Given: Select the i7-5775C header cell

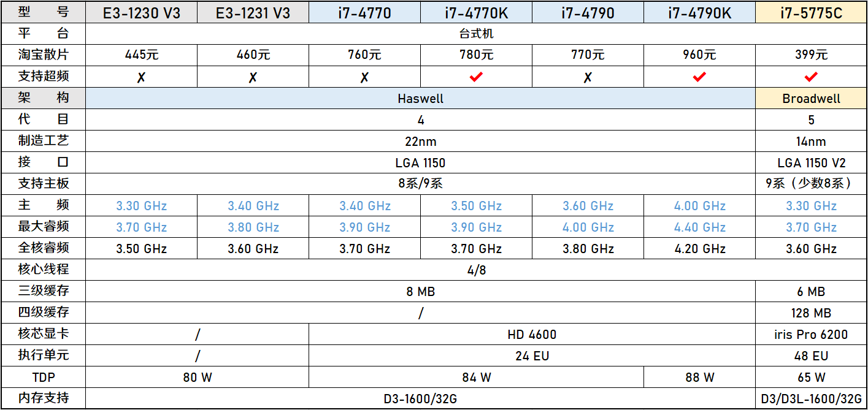Looking at the screenshot, I should 812,13.
